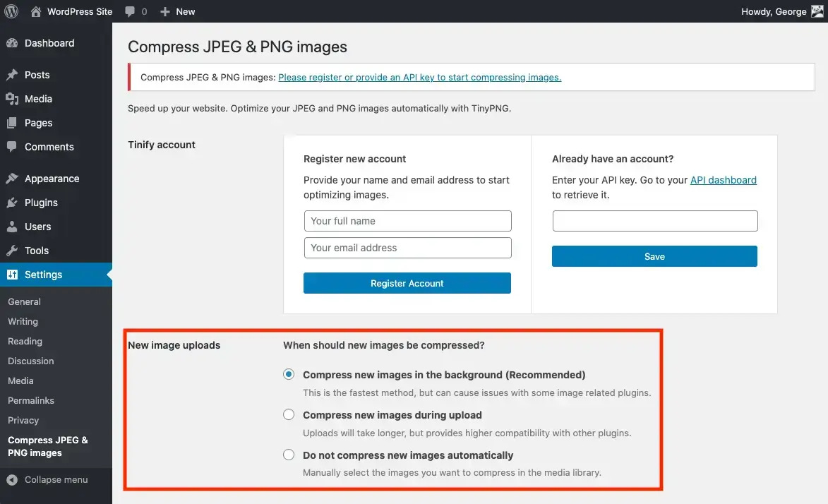The width and height of the screenshot is (828, 504).
Task: Open the API dashboard link
Action: coord(724,180)
